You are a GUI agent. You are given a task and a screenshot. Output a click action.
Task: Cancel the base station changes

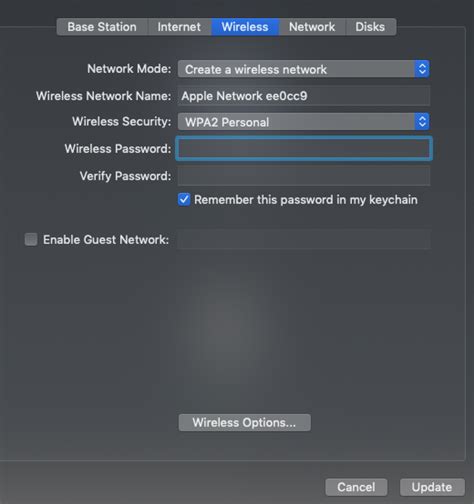pyautogui.click(x=356, y=487)
